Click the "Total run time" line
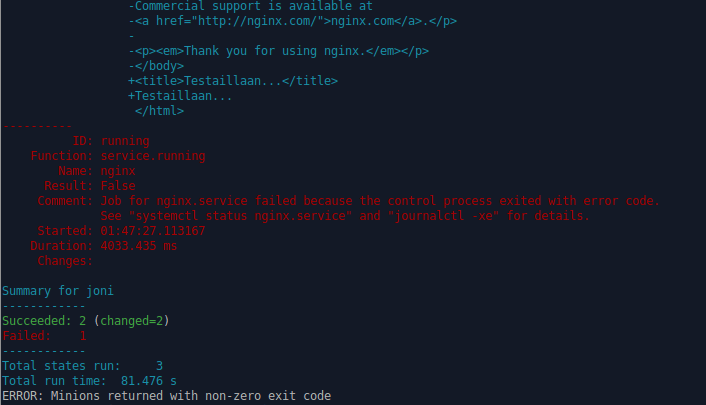706x405 pixels. (x=90, y=381)
